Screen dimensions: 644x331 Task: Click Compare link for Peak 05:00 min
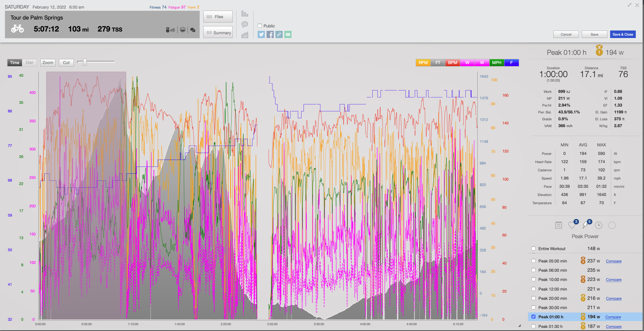(614, 261)
